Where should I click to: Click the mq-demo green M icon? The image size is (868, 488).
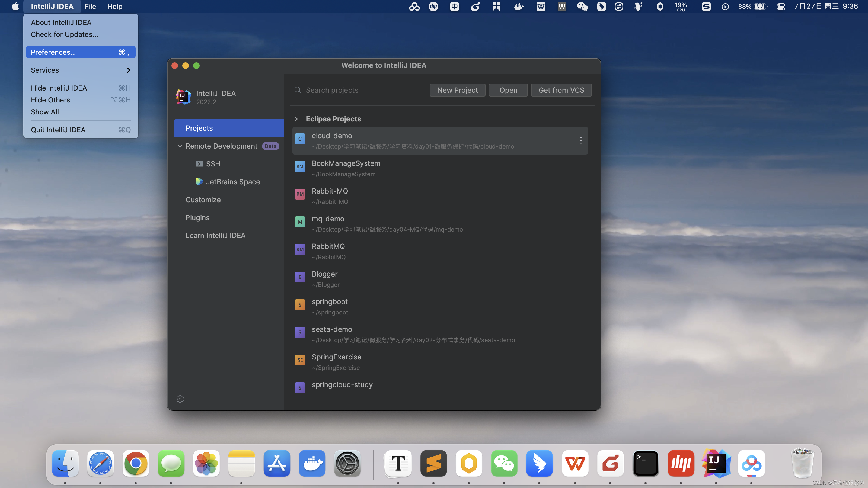[299, 221]
